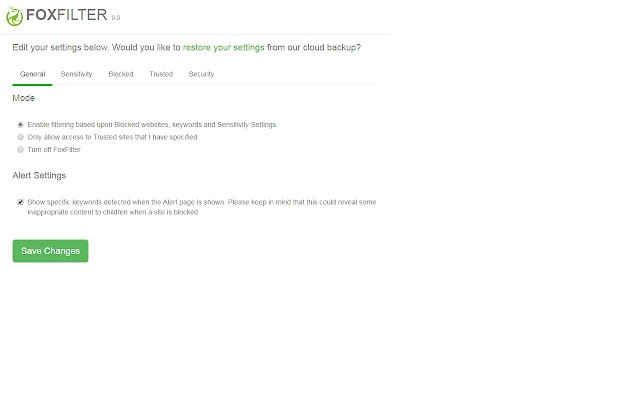Click the FoxFilter fox logo icon
Screen dimensions: 640x400
(x=15, y=16)
